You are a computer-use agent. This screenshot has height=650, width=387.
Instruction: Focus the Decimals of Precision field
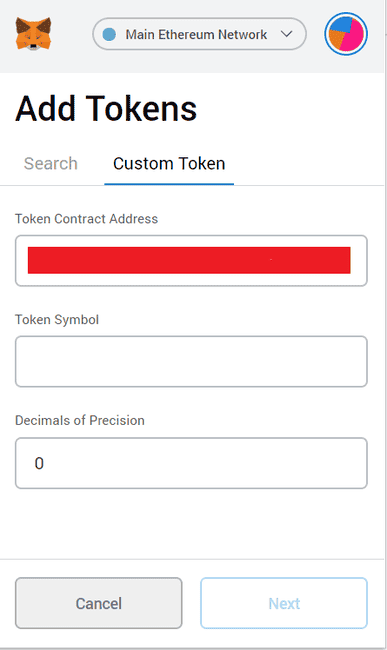tap(191, 463)
